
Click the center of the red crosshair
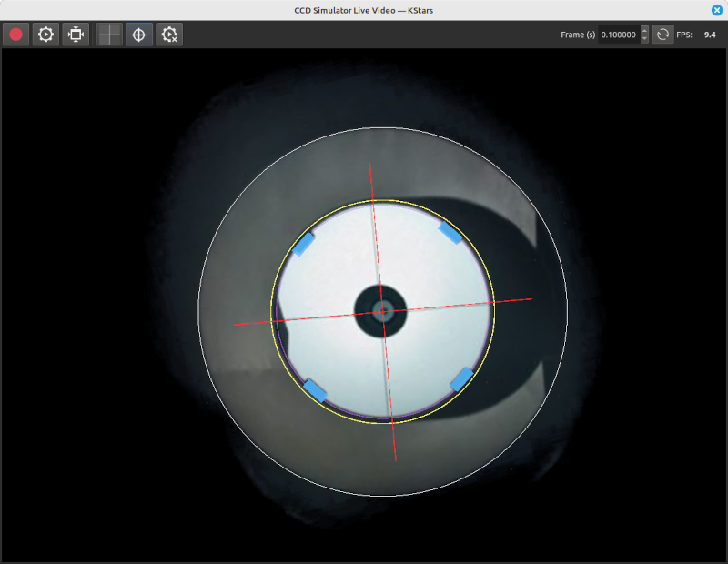click(383, 311)
